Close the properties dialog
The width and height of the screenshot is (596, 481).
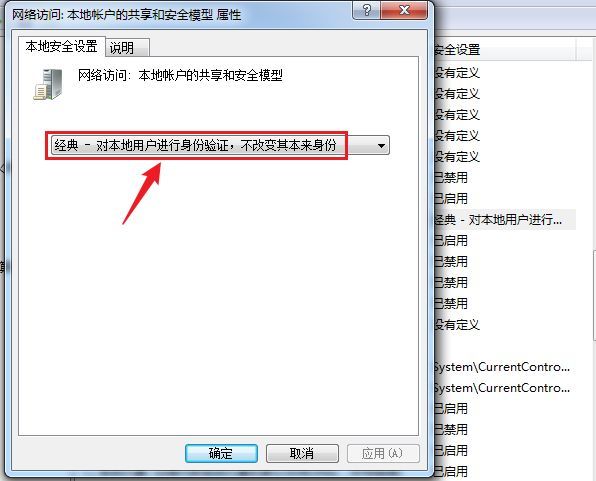(x=404, y=10)
